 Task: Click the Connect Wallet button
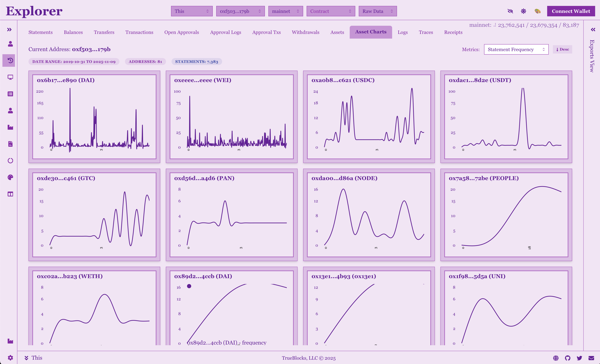[571, 11]
